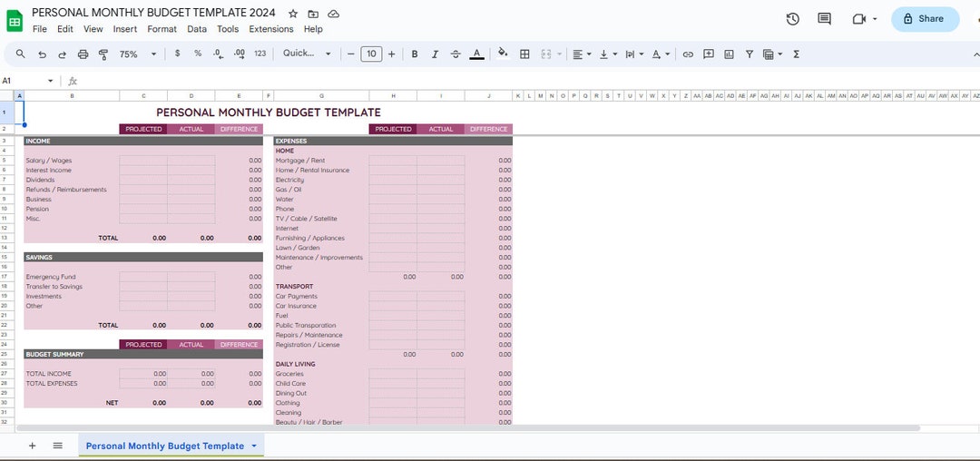Check cloud save status icon
The height and width of the screenshot is (461, 980).
pos(334,14)
